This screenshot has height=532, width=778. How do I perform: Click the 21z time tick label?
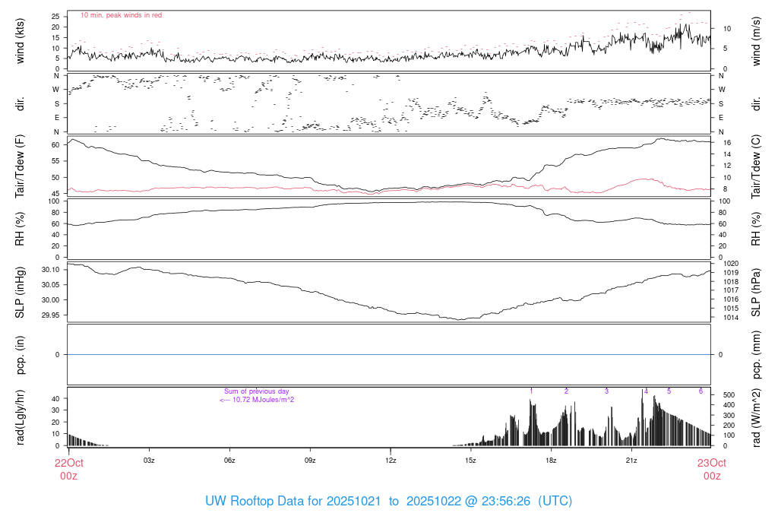(x=631, y=461)
